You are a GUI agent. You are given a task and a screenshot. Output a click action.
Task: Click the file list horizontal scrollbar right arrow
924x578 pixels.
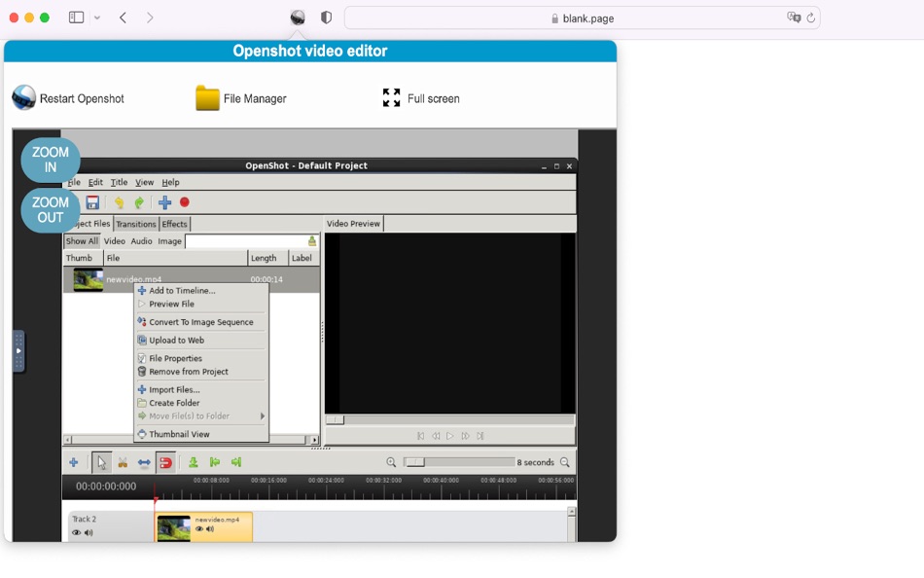[x=314, y=440]
